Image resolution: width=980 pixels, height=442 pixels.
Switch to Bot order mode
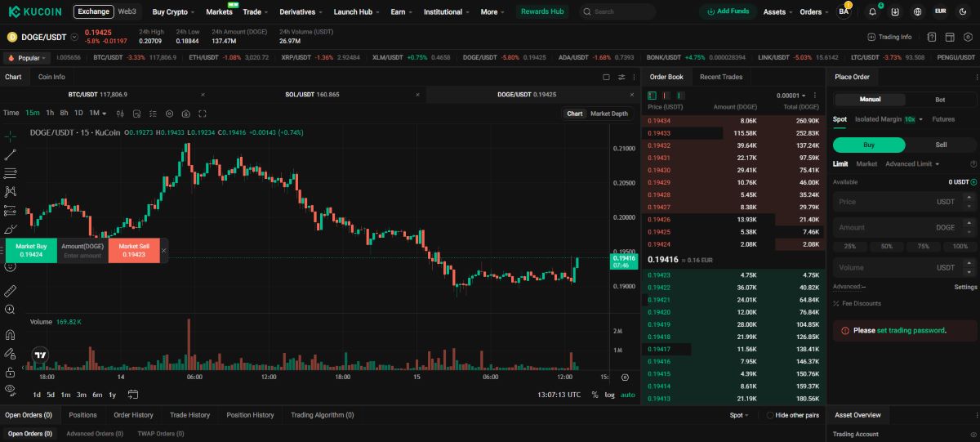[940, 100]
